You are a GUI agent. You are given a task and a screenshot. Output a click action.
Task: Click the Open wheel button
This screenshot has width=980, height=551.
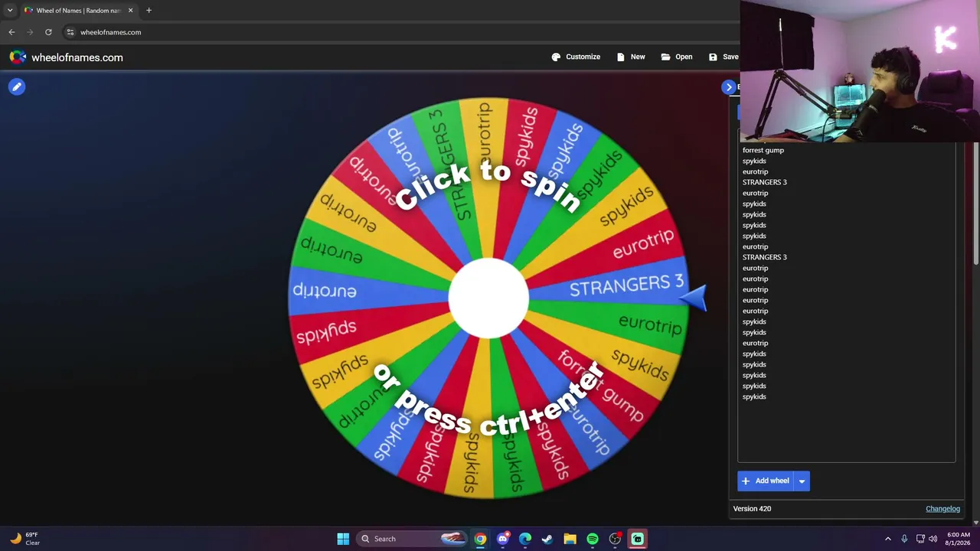[677, 57]
